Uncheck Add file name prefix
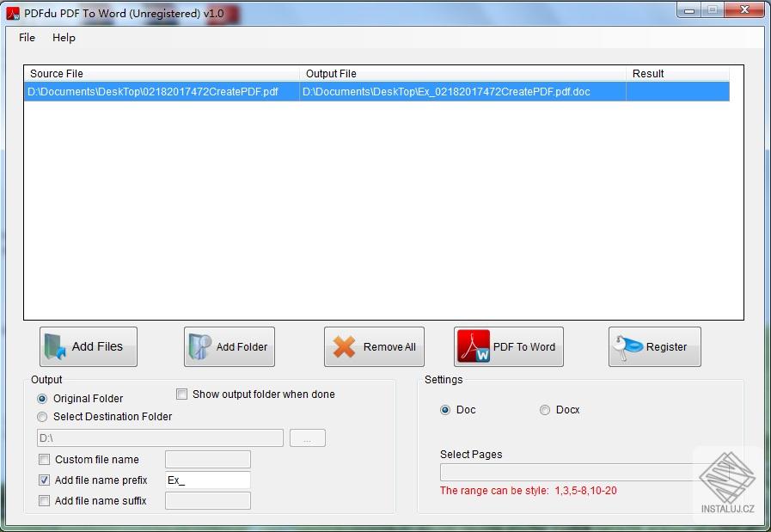 tap(44, 480)
